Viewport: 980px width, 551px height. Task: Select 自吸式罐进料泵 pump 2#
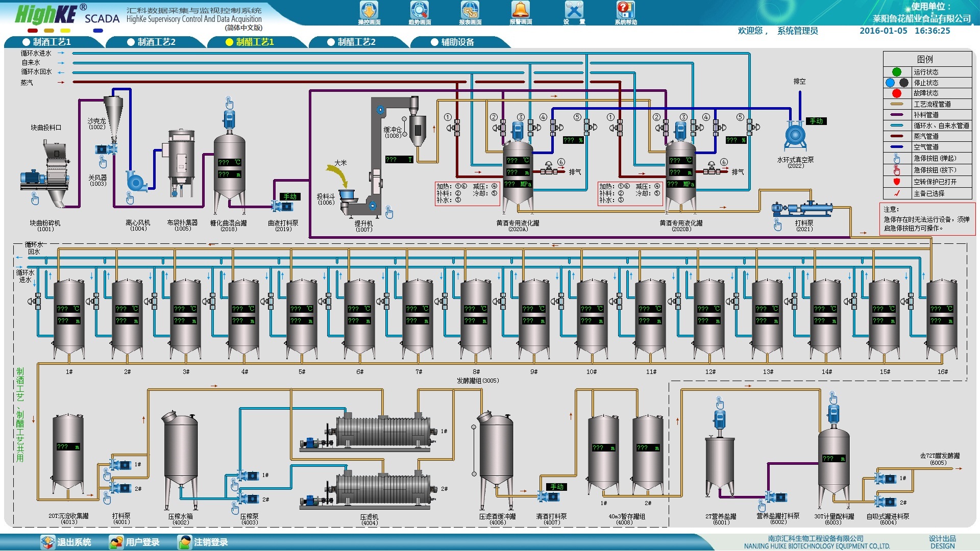tap(886, 502)
